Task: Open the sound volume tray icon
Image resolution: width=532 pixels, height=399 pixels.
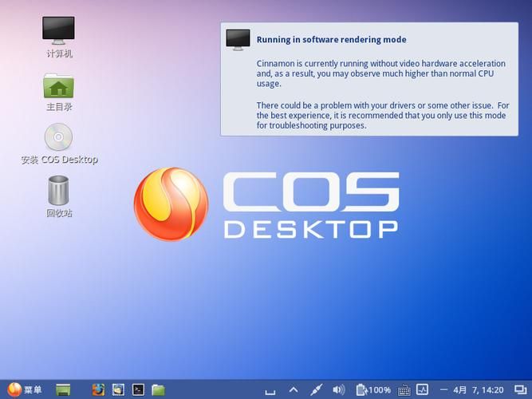Action: 339,389
